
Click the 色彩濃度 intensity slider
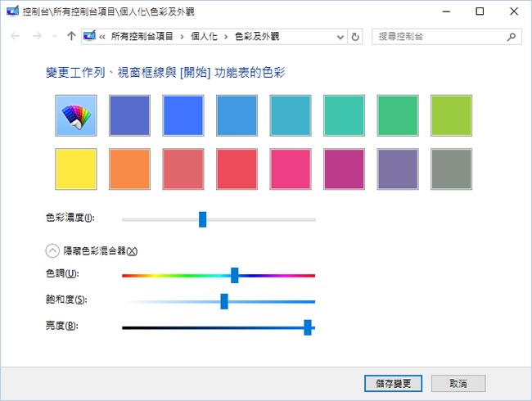[x=202, y=219]
